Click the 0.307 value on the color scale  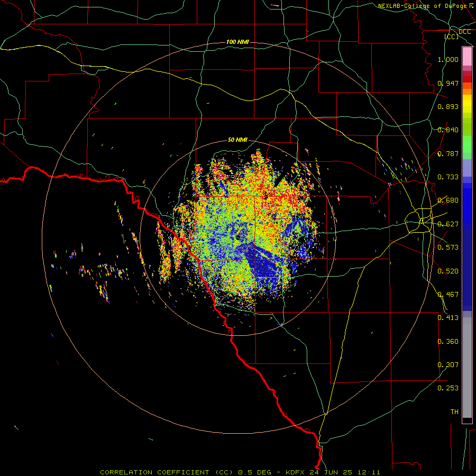[448, 365]
